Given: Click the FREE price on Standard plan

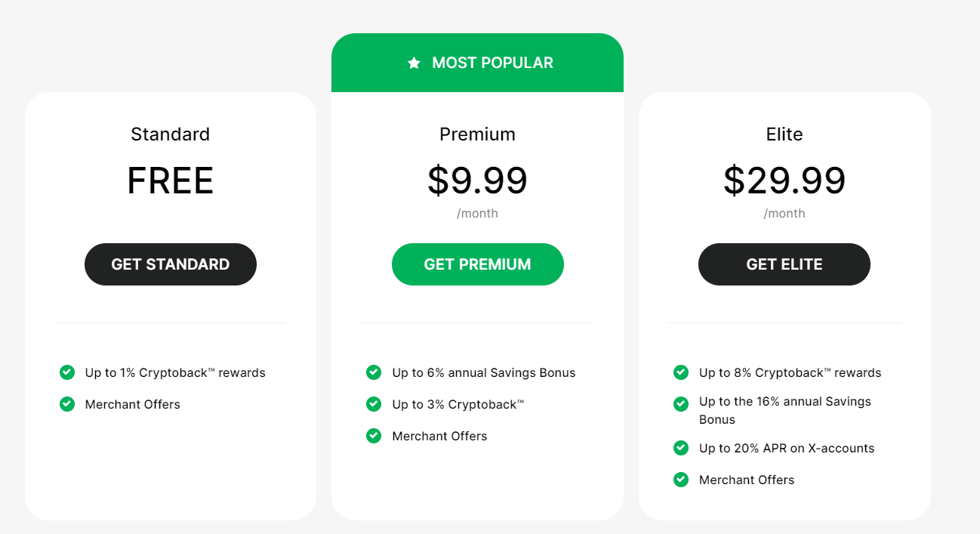Looking at the screenshot, I should pyautogui.click(x=170, y=181).
